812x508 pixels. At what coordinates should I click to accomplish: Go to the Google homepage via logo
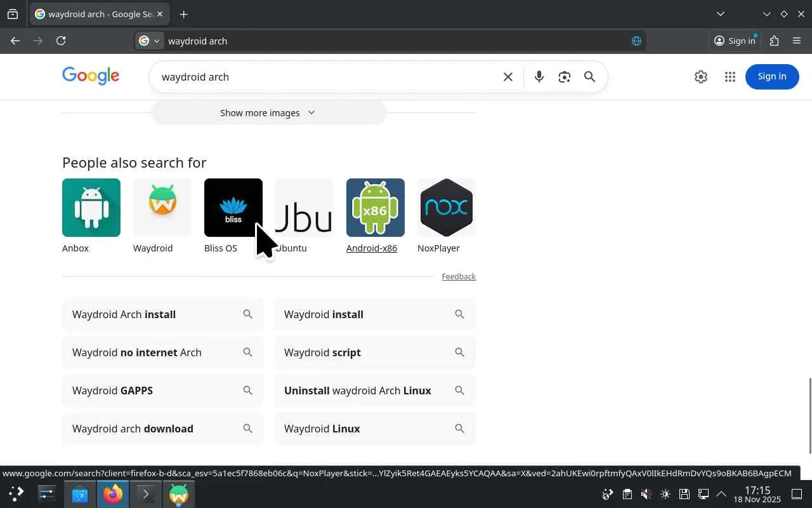click(91, 76)
